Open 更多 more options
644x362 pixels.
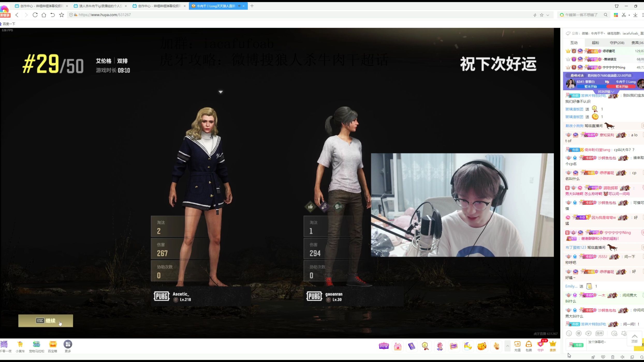point(68,347)
